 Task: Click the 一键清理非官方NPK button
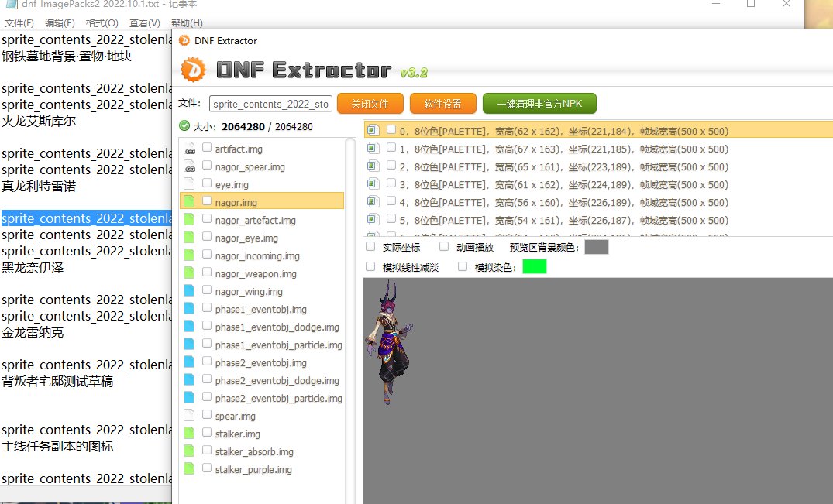[x=540, y=104]
